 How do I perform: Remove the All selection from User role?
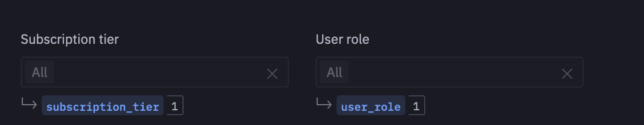(567, 74)
